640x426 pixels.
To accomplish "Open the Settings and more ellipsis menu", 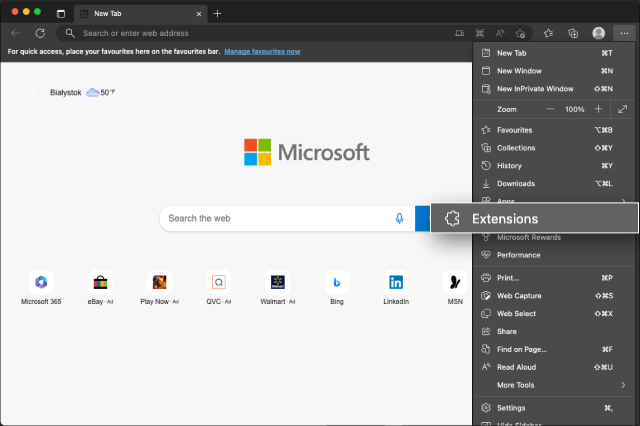I will [625, 33].
